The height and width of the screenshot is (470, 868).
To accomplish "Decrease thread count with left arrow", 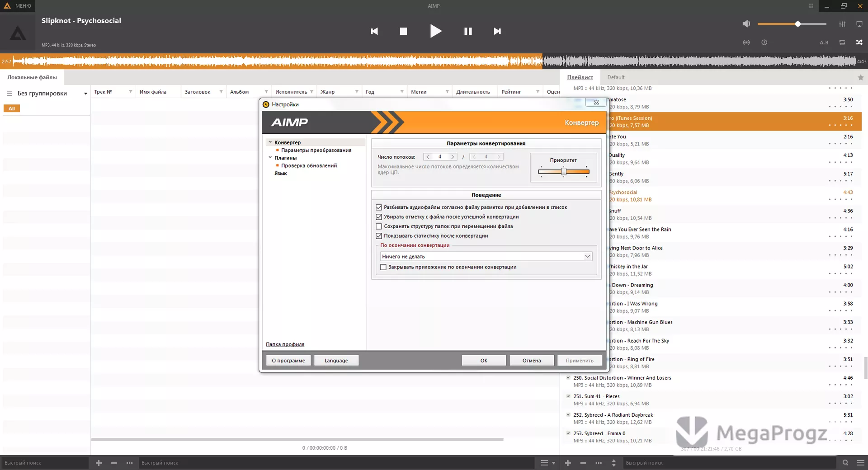I will tap(428, 157).
